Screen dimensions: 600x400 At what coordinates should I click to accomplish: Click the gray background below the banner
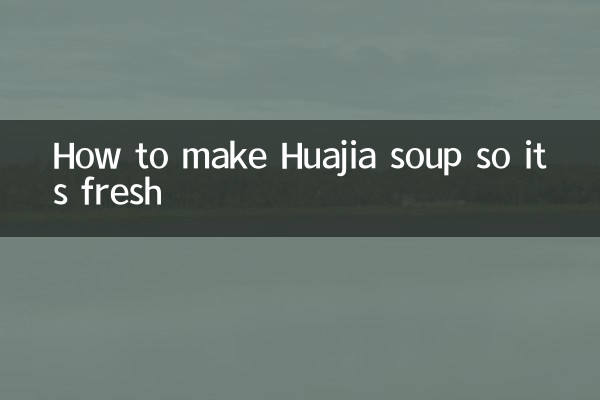coord(300,318)
